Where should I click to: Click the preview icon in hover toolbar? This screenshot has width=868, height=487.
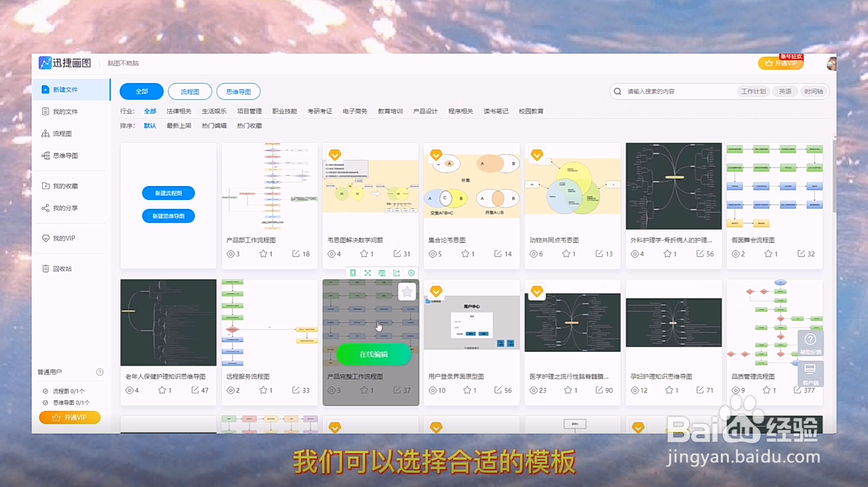353,273
